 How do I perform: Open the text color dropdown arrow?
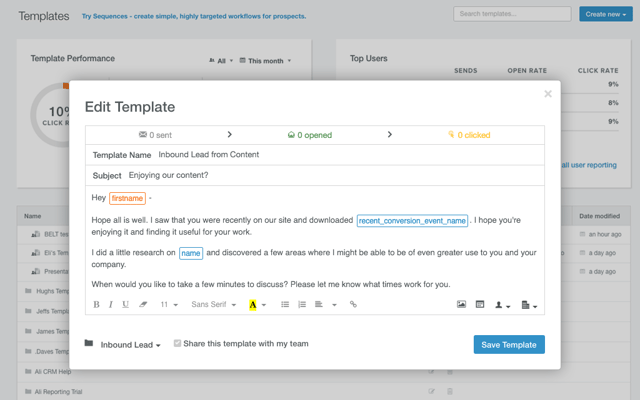click(264, 305)
